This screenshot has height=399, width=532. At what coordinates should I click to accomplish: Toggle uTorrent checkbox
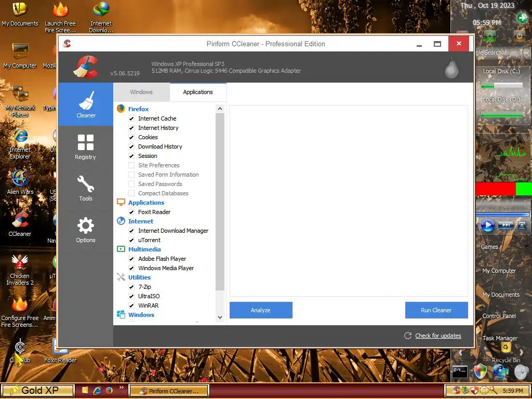[131, 240]
